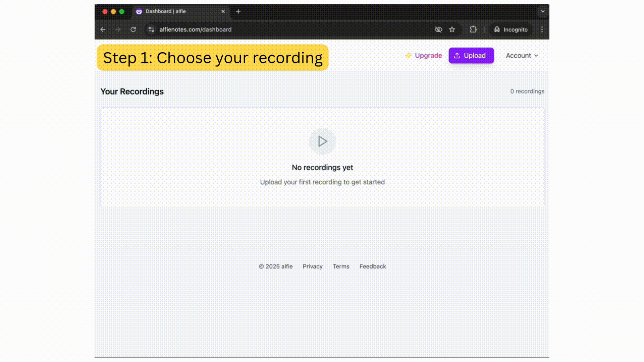Click the tracking protection eye icon

(x=438, y=29)
